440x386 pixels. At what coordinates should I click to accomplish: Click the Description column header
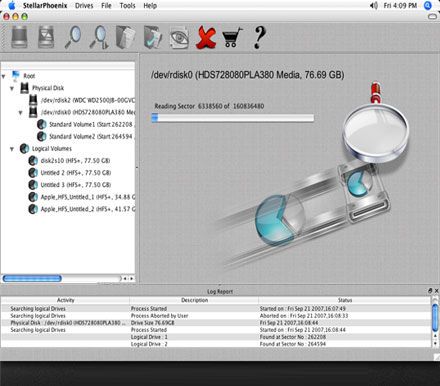coord(194,300)
